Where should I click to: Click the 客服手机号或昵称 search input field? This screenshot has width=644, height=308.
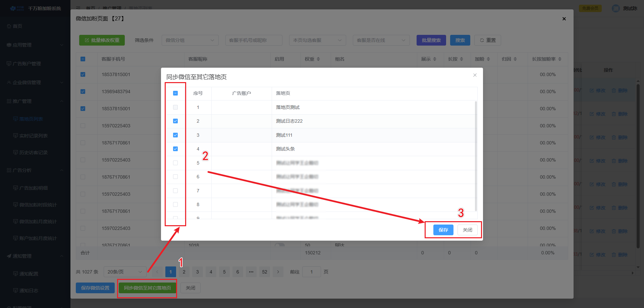[254, 40]
